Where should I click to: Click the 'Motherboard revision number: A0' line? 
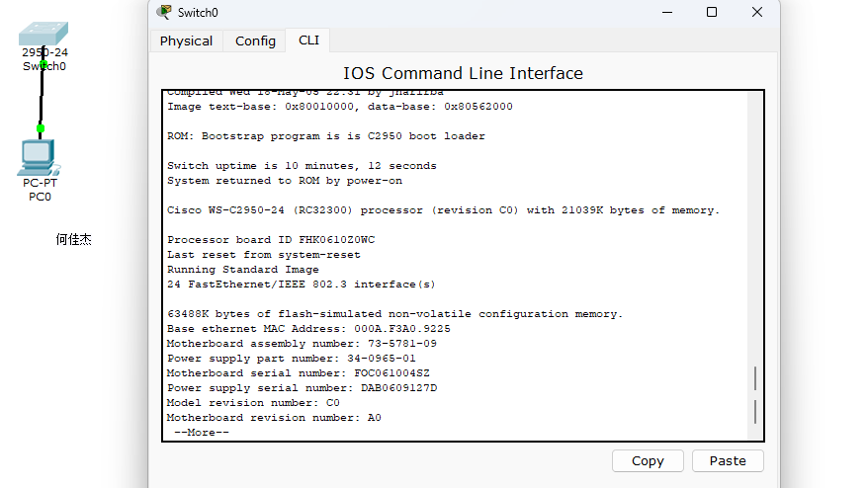coord(274,418)
